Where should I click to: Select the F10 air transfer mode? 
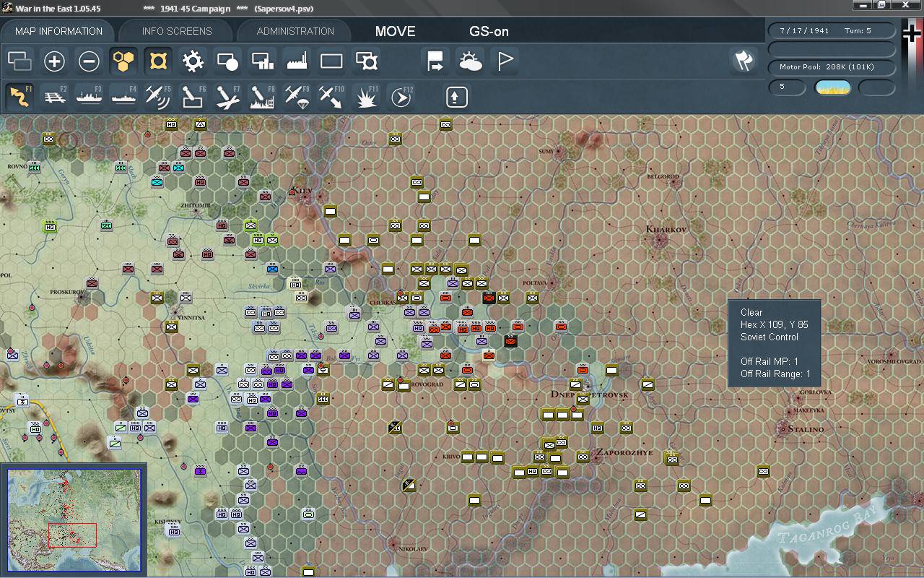pyautogui.click(x=331, y=96)
